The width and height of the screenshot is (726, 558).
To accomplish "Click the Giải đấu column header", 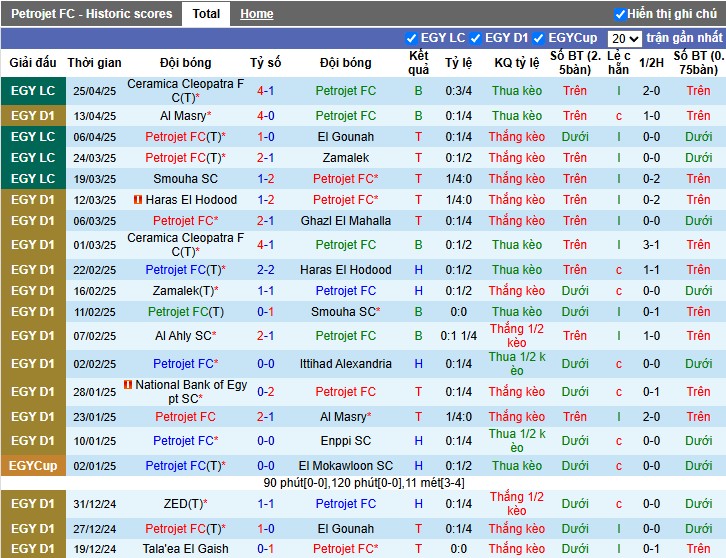I will [33, 63].
